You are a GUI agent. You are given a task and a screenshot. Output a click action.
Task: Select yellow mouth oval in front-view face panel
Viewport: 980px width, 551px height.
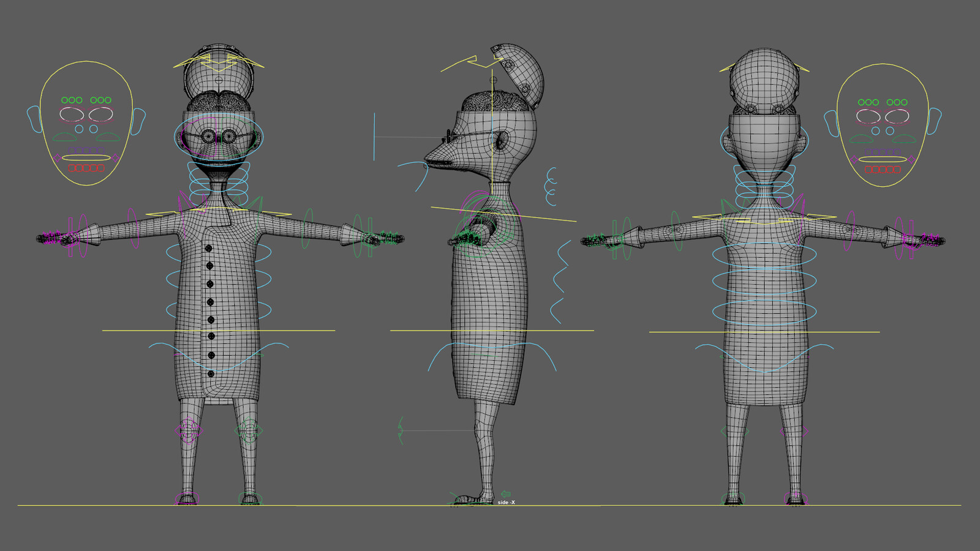[x=86, y=158]
